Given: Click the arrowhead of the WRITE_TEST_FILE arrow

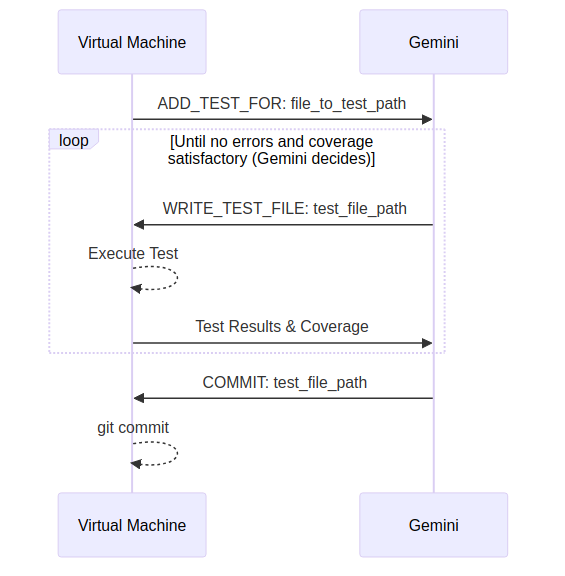Looking at the screenshot, I should (139, 225).
